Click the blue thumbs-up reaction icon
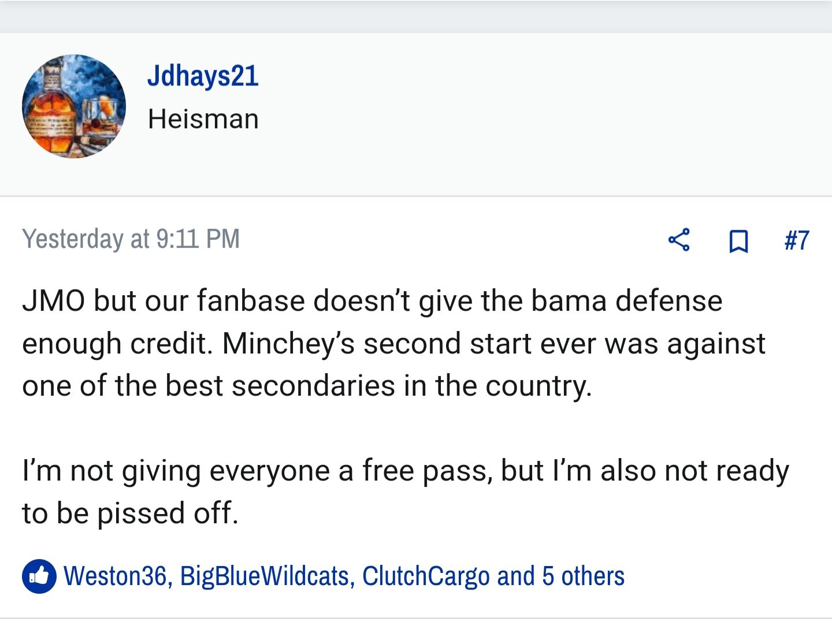The image size is (832, 644). click(x=39, y=576)
